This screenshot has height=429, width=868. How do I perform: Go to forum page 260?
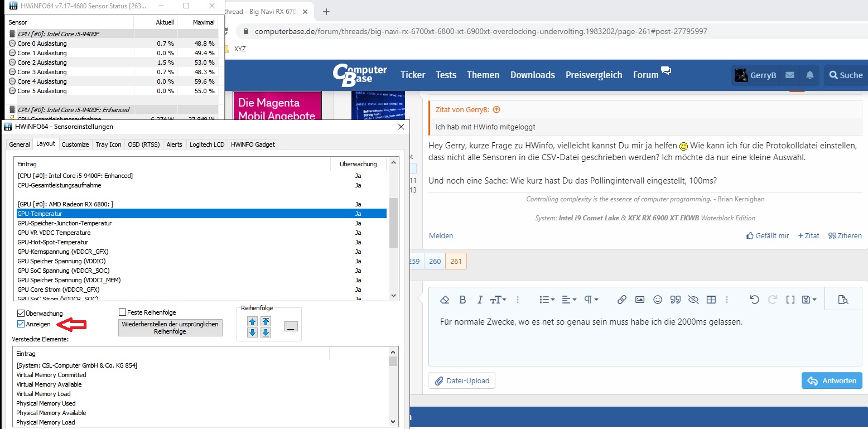click(x=435, y=261)
